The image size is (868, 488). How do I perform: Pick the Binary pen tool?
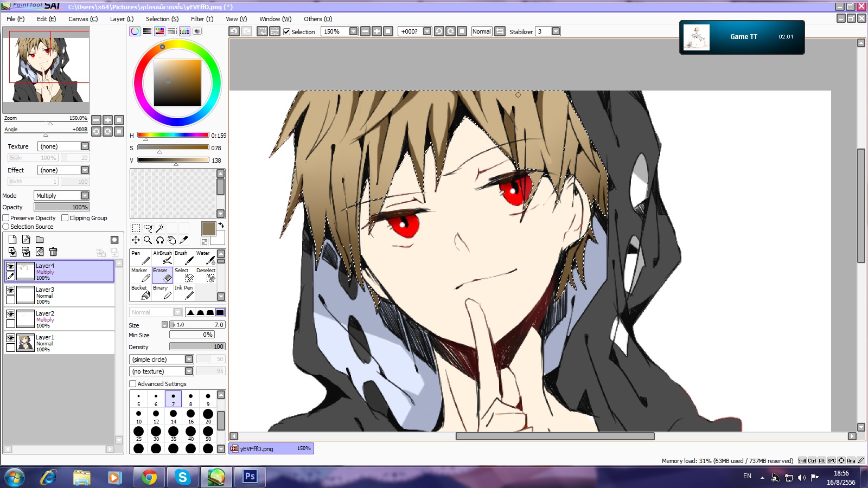pyautogui.click(x=162, y=292)
